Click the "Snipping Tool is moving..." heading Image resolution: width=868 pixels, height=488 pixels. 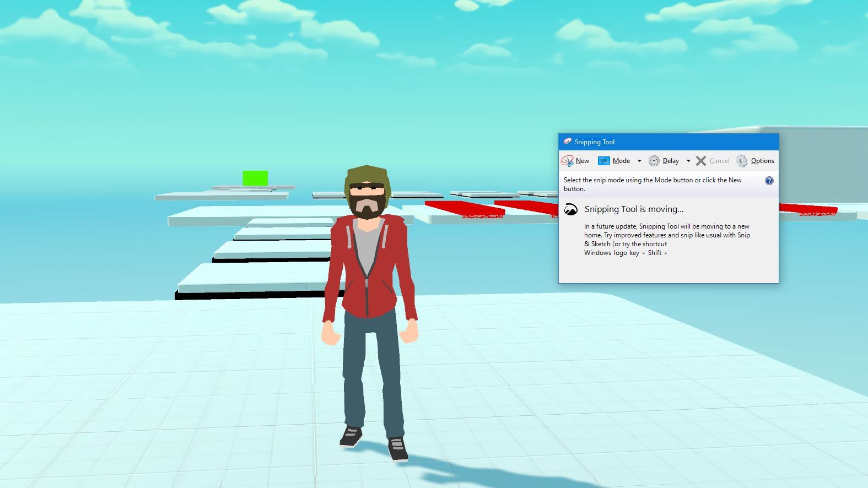coord(634,209)
